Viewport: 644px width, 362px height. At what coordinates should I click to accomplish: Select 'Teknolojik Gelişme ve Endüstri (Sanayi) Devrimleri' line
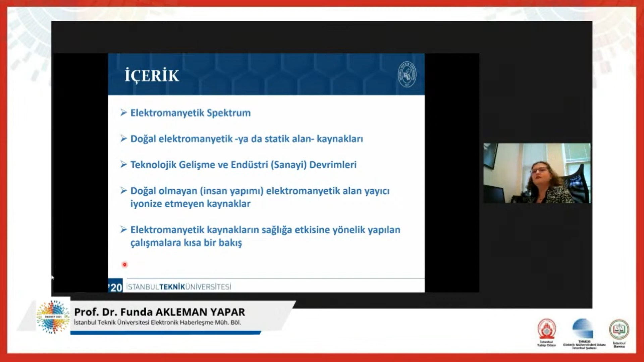(243, 165)
